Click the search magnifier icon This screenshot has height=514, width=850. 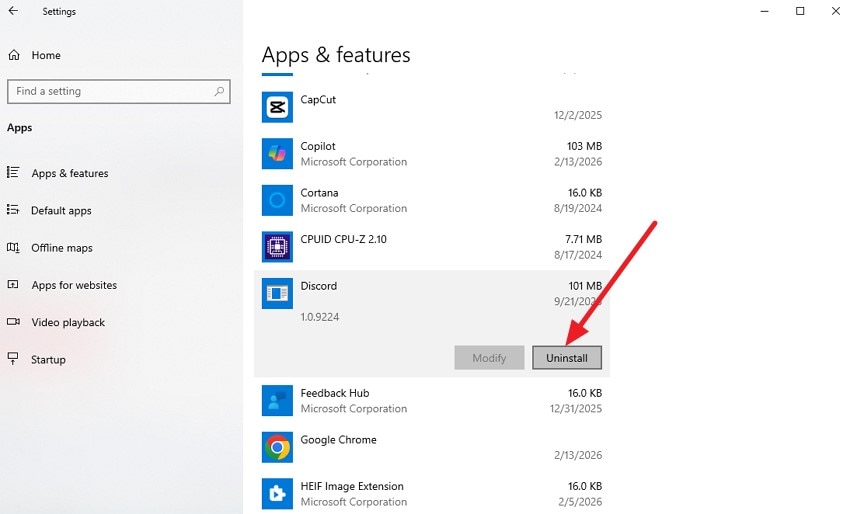point(219,91)
